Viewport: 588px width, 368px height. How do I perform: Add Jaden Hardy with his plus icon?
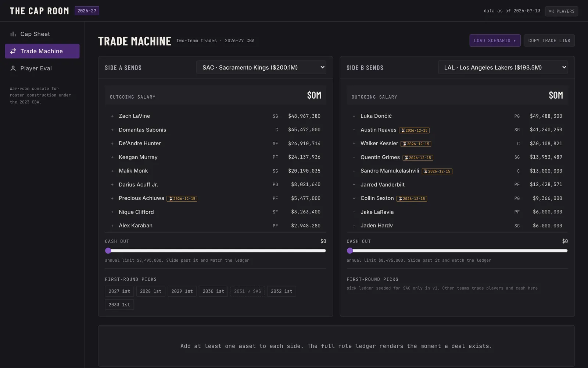354,226
